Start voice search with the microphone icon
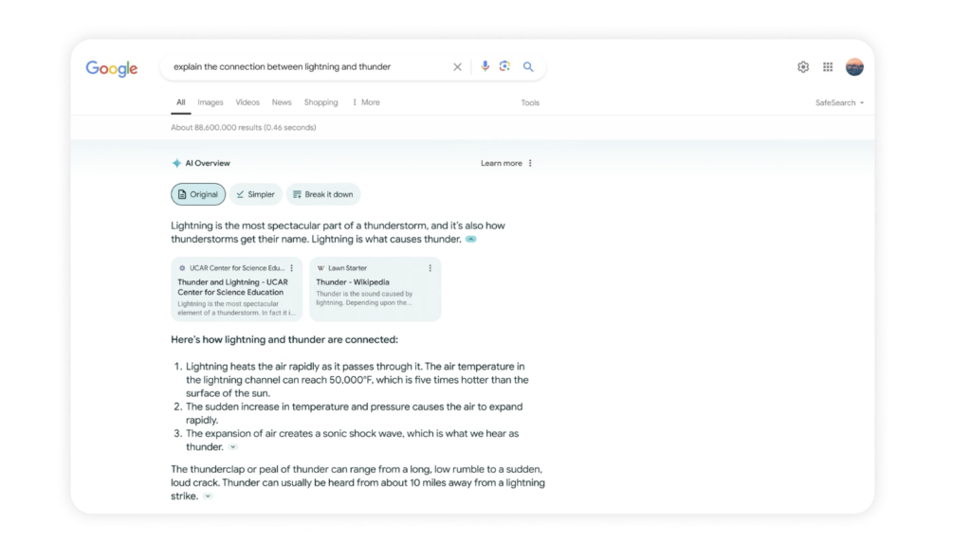The width and height of the screenshot is (971, 560). (485, 66)
